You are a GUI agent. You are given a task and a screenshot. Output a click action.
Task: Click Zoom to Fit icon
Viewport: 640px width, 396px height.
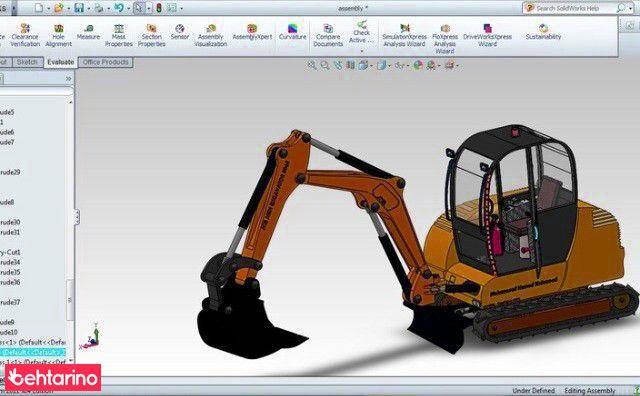[x=312, y=65]
